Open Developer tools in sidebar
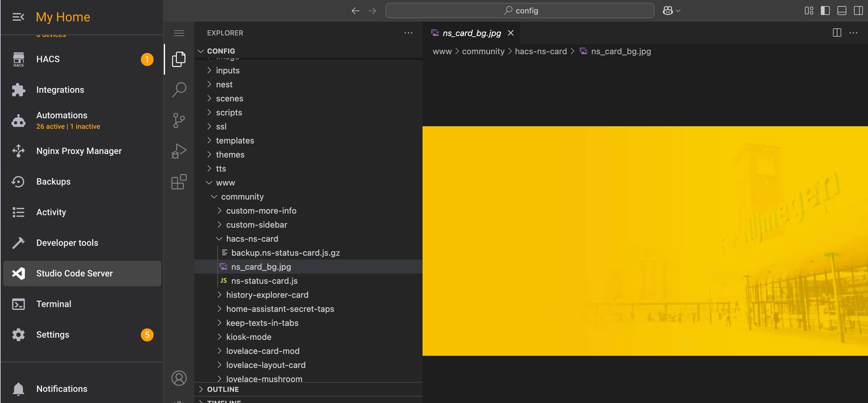The width and height of the screenshot is (868, 403). (67, 243)
